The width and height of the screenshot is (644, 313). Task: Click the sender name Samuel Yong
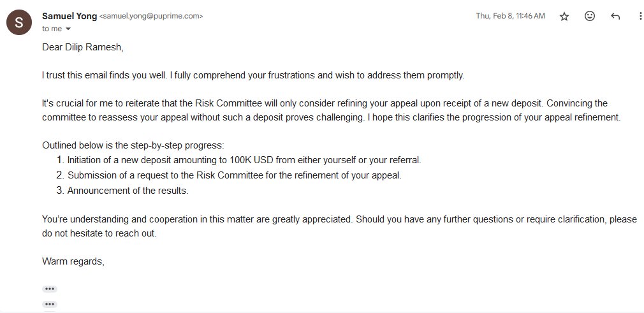click(x=70, y=16)
